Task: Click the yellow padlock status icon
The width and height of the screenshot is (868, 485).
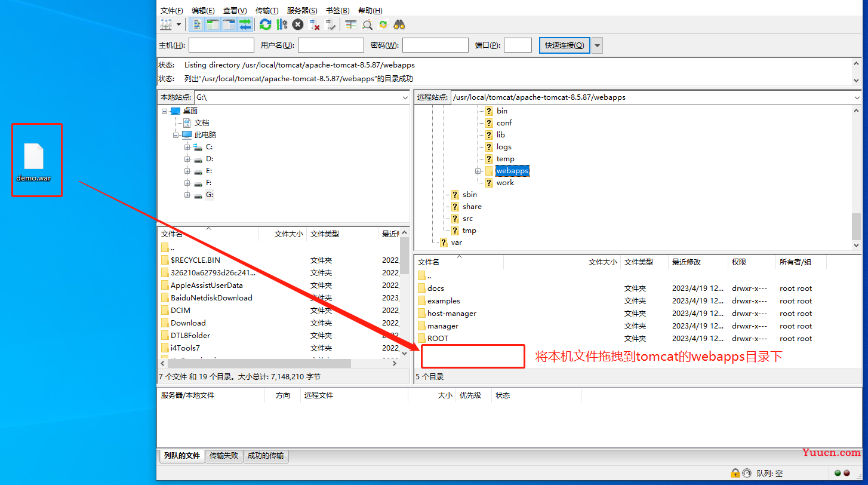Action: (735, 473)
